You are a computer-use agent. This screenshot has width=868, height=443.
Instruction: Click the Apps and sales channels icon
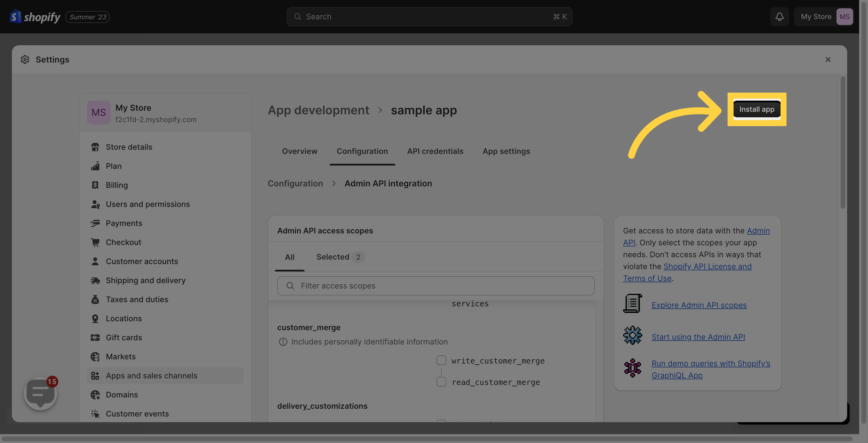tap(95, 376)
